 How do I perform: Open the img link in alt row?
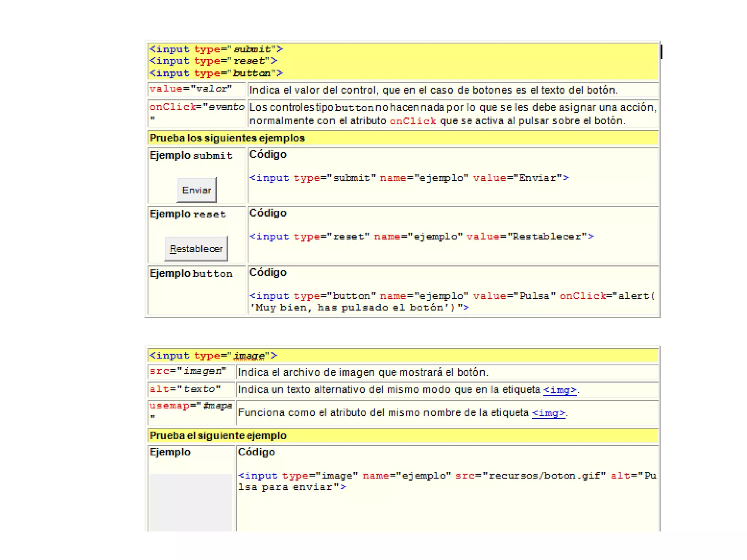coord(560,390)
